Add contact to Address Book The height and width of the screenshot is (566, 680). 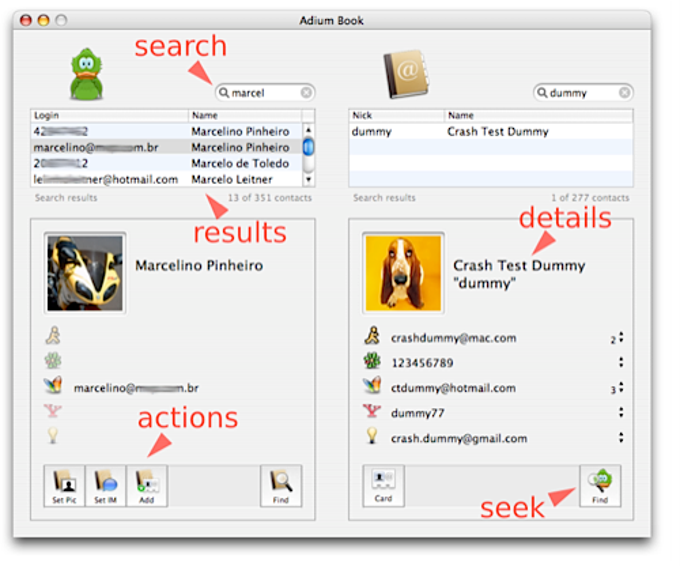[x=147, y=486]
